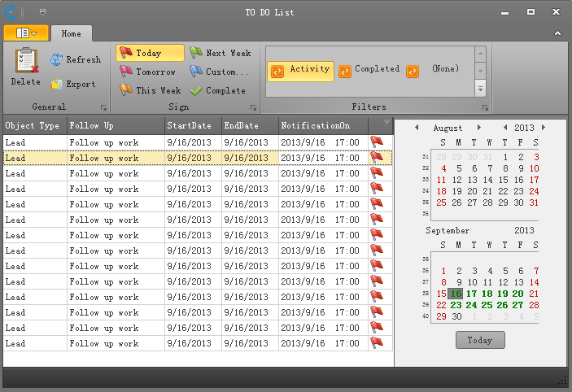Screen dimensions: 572x392
Task: Click the Today button below the calendar
Action: point(480,340)
